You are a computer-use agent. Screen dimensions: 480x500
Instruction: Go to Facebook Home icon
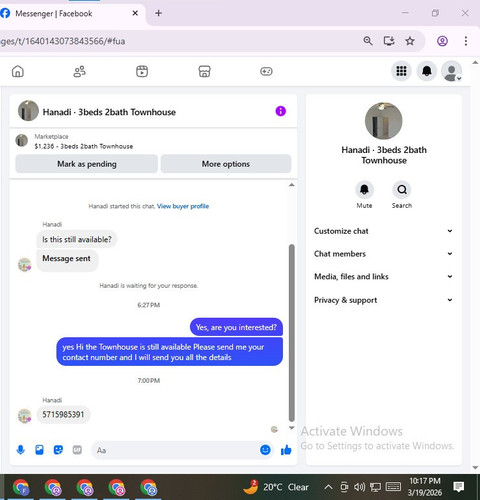pyautogui.click(x=18, y=71)
